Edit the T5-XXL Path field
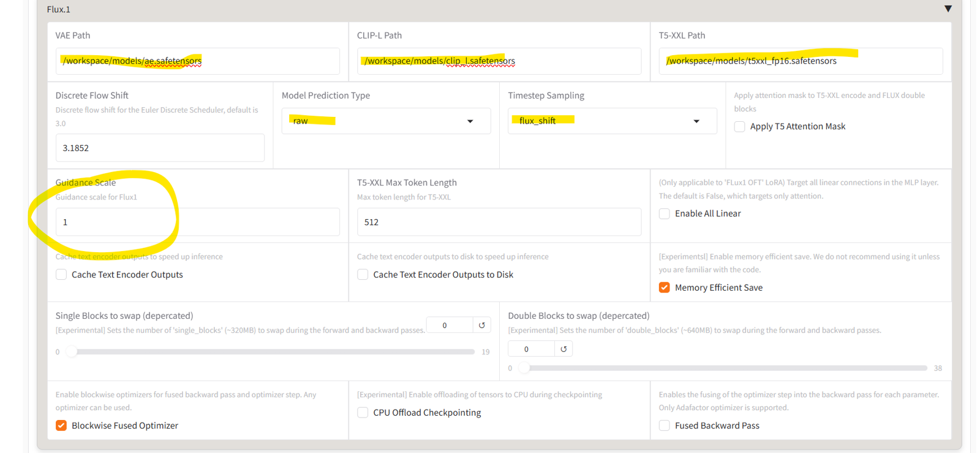Image resolution: width=980 pixels, height=453 pixels. click(x=801, y=61)
